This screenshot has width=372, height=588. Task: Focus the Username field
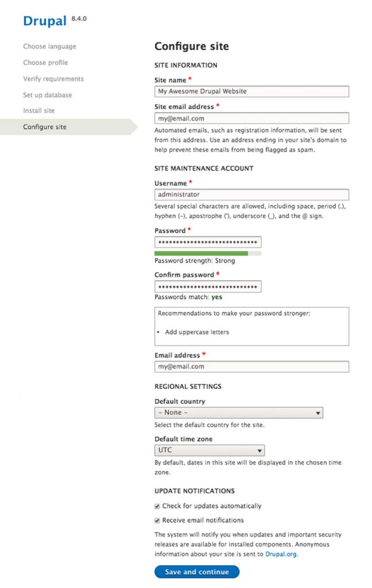[x=251, y=194]
